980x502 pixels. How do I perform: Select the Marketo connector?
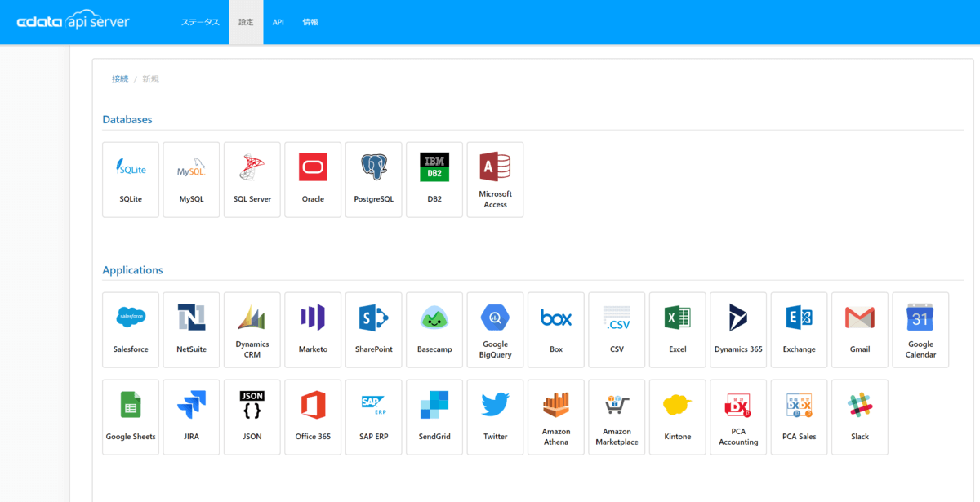313,330
